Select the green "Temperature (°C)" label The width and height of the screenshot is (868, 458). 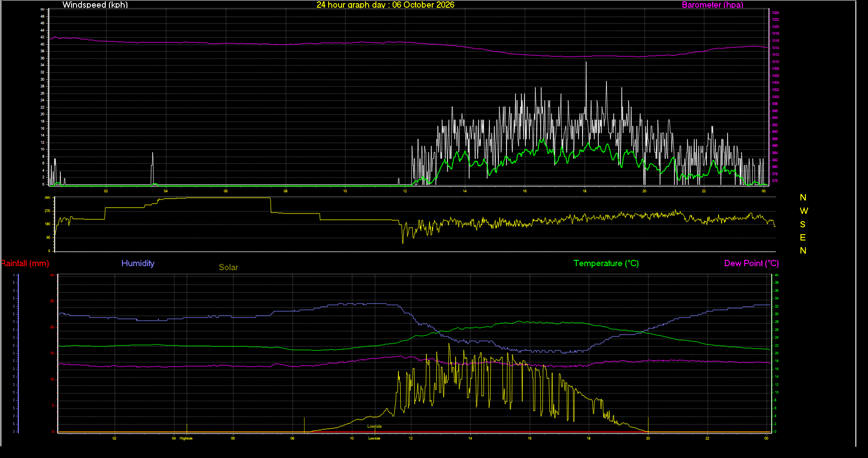click(x=606, y=263)
